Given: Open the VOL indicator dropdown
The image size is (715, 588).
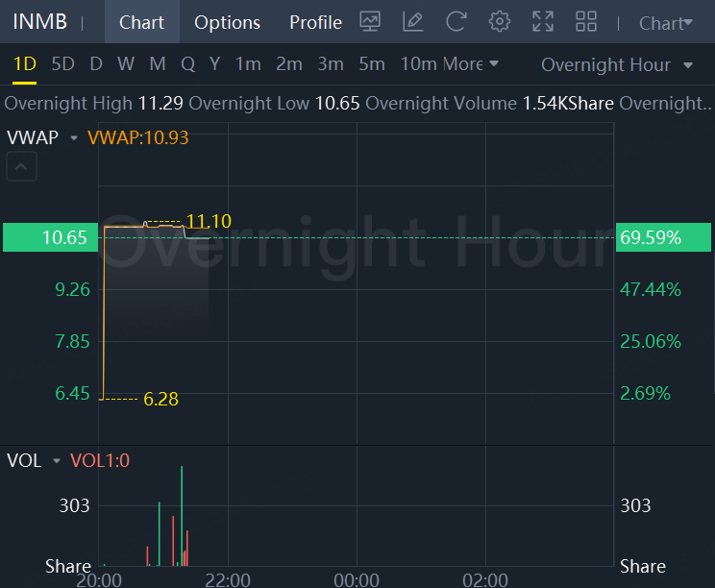Looking at the screenshot, I should (x=57, y=461).
